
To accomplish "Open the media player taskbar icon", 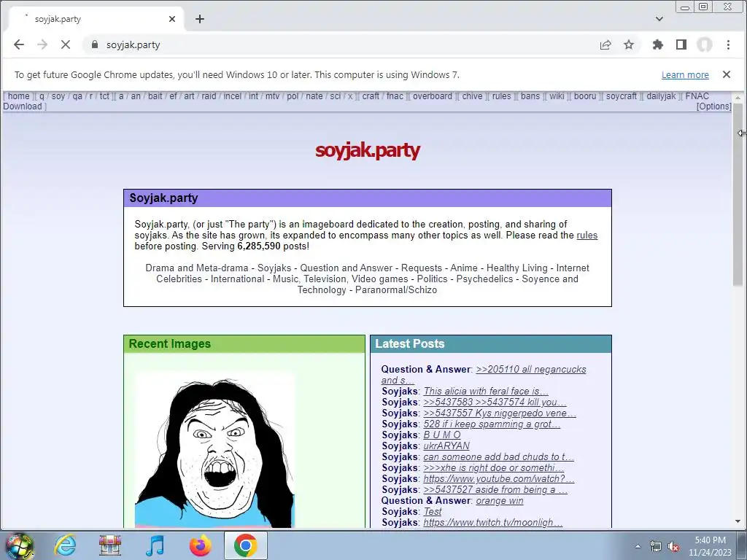I will point(155,545).
